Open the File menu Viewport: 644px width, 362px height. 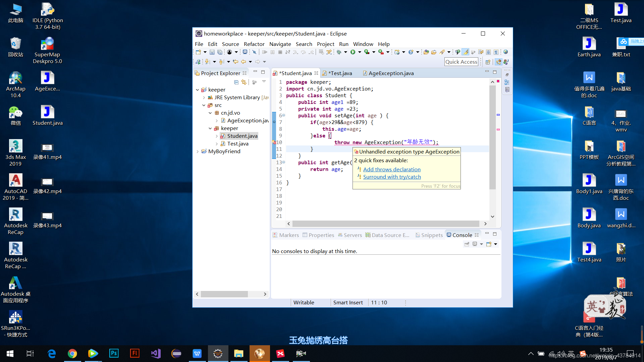coord(199,44)
